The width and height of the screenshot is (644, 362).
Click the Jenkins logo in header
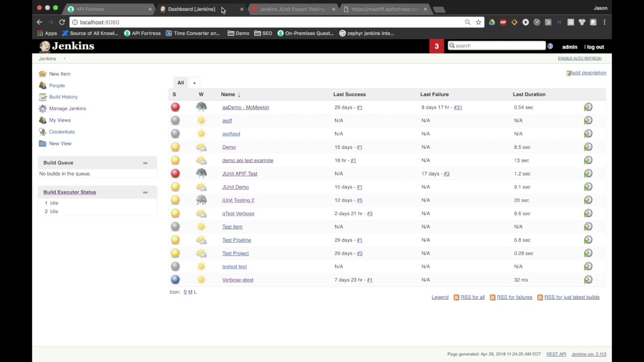tap(67, 46)
